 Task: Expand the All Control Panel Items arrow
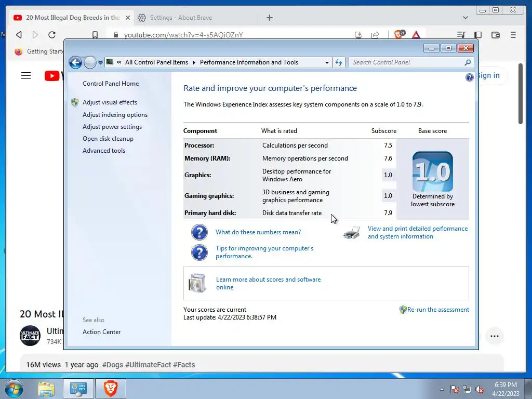pos(194,62)
